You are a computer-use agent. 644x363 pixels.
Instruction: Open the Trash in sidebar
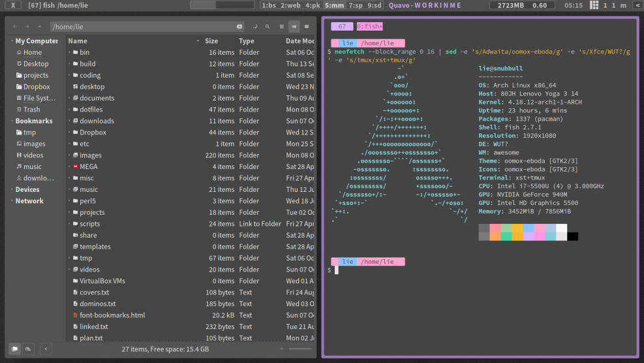(31, 110)
